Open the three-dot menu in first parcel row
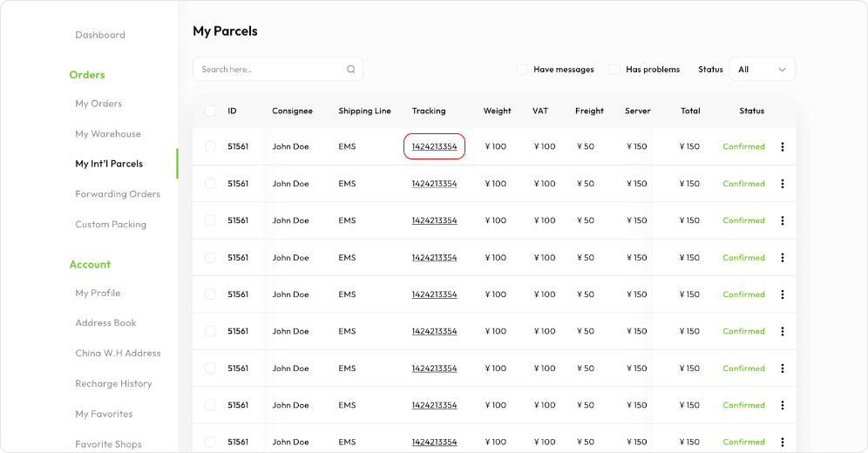 point(782,147)
